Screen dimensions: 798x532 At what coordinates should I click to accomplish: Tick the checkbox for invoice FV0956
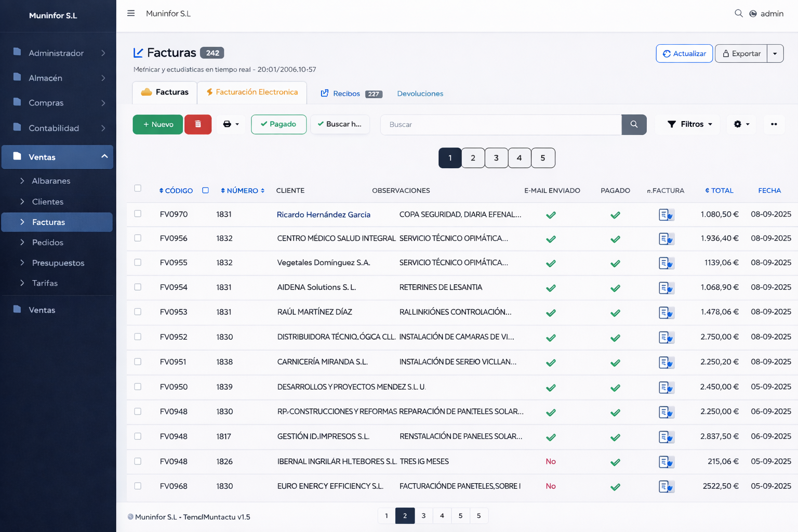[138, 238]
